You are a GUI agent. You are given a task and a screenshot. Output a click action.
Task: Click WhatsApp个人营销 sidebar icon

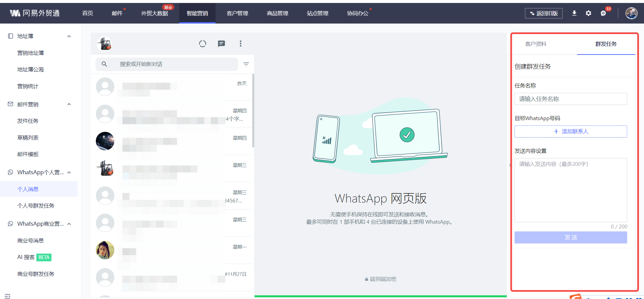pyautogui.click(x=10, y=172)
